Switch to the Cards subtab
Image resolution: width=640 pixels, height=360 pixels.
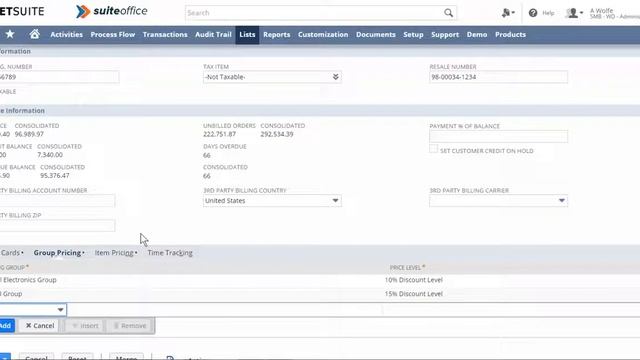coord(11,253)
